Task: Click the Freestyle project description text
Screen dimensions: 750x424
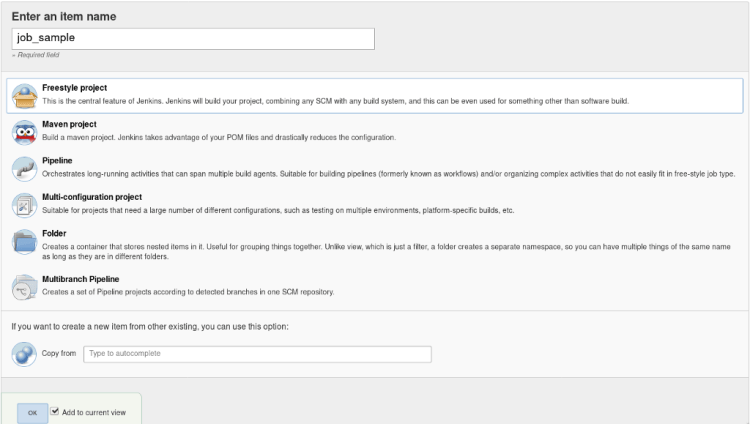Action: coord(335,101)
